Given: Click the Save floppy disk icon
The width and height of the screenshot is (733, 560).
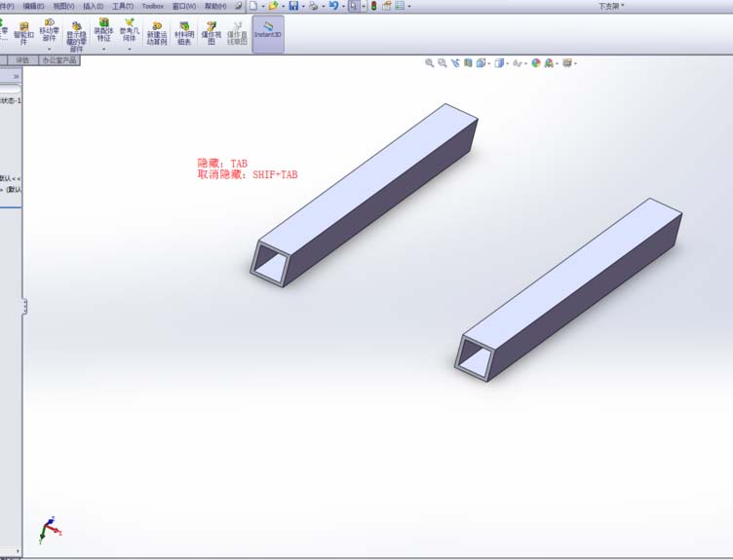Looking at the screenshot, I should pyautogui.click(x=293, y=6).
